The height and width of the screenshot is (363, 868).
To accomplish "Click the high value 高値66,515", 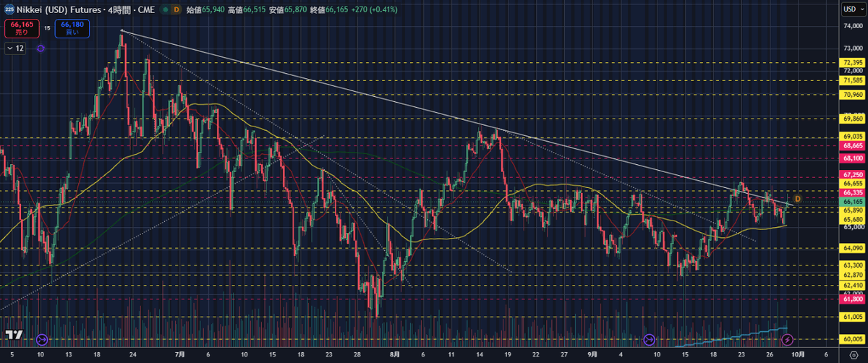I will 248,9.
